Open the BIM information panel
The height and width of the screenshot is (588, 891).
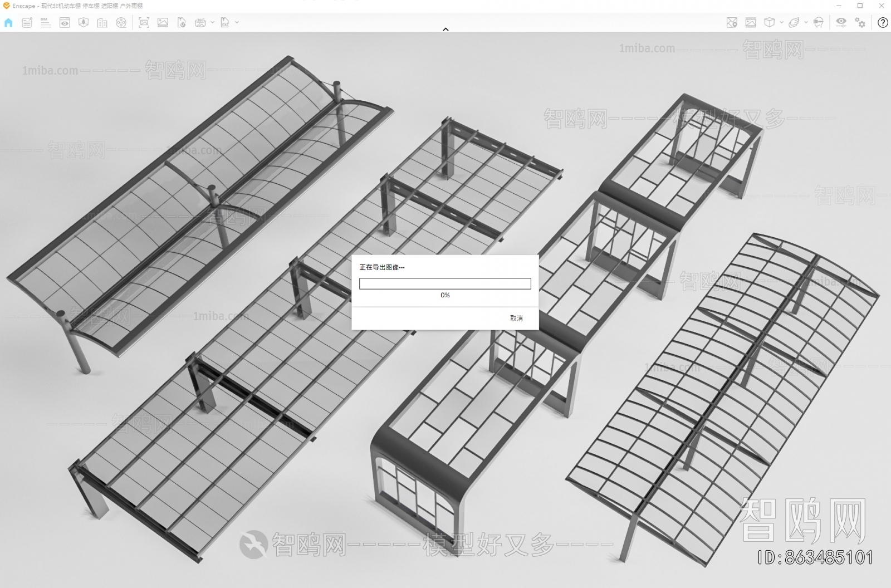point(46,23)
